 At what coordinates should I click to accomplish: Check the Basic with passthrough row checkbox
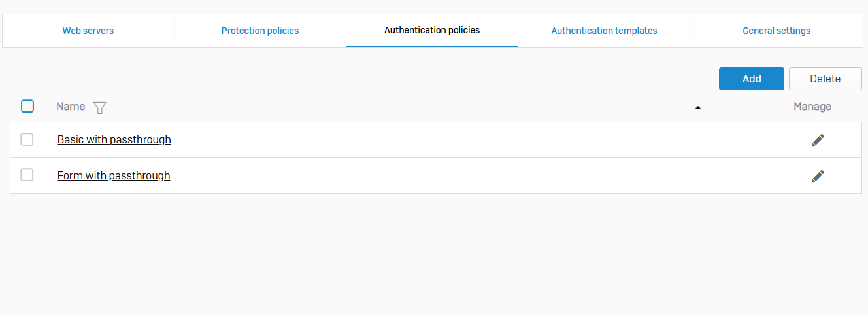(27, 139)
